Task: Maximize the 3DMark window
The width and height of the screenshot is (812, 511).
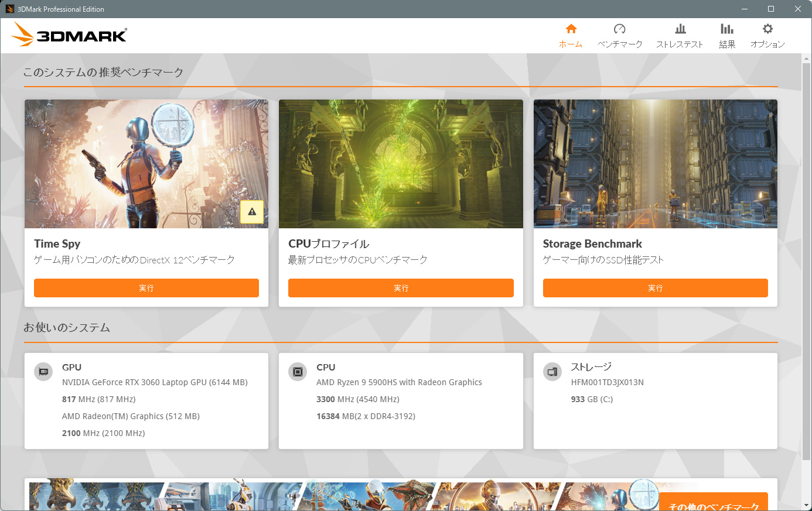Action: point(771,9)
